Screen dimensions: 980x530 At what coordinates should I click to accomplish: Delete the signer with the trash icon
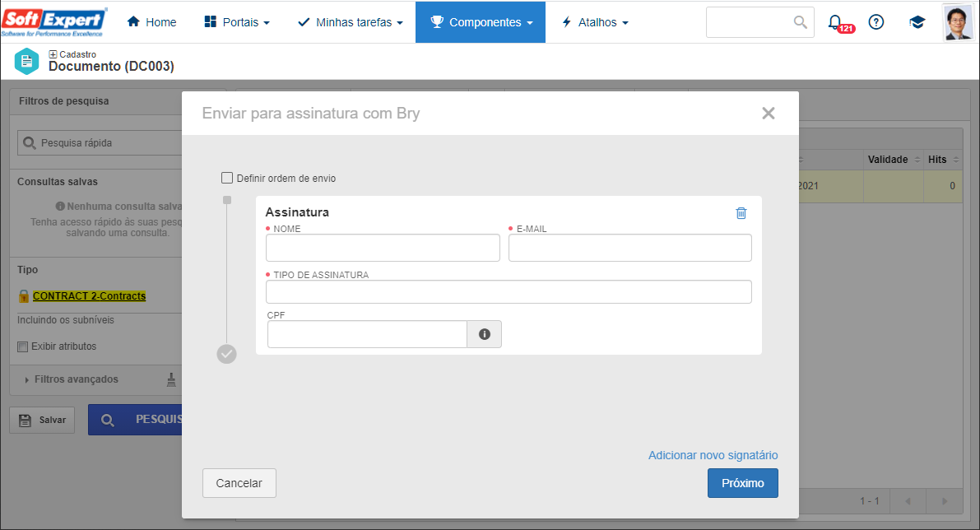point(741,213)
